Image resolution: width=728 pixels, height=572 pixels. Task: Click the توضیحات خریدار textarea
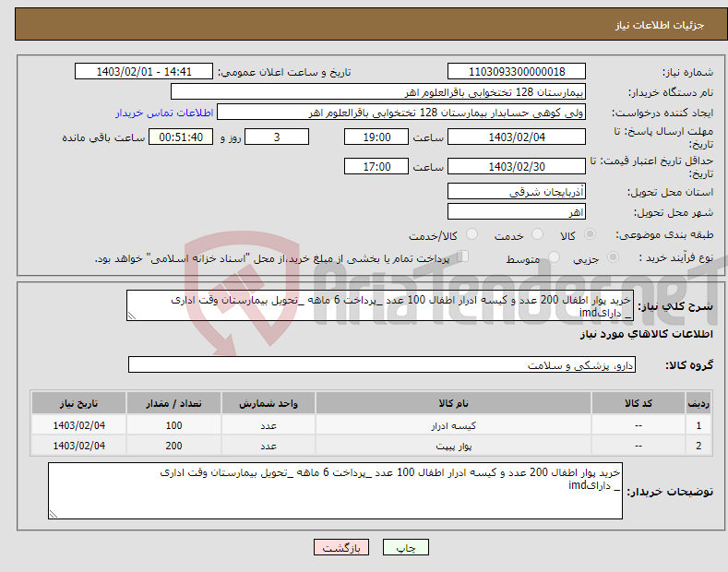335,491
